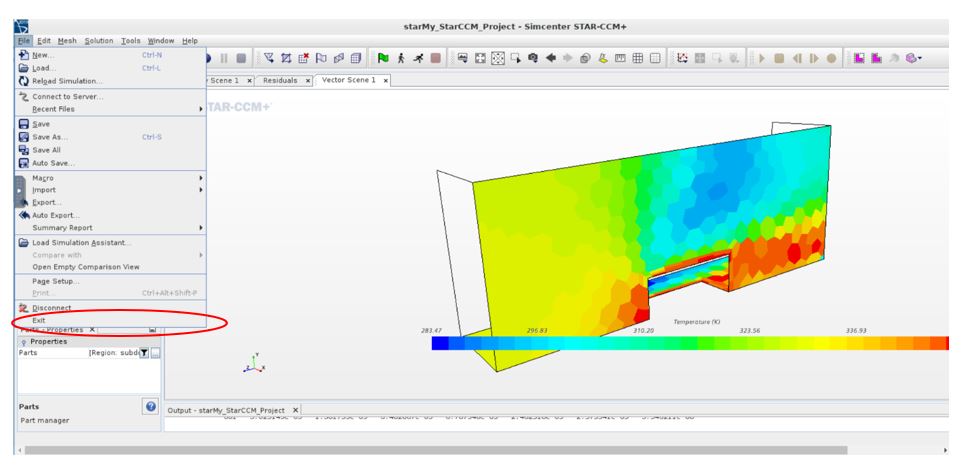Choose Page Setup from the File menu
This screenshot has height=468, width=969.
[111, 281]
